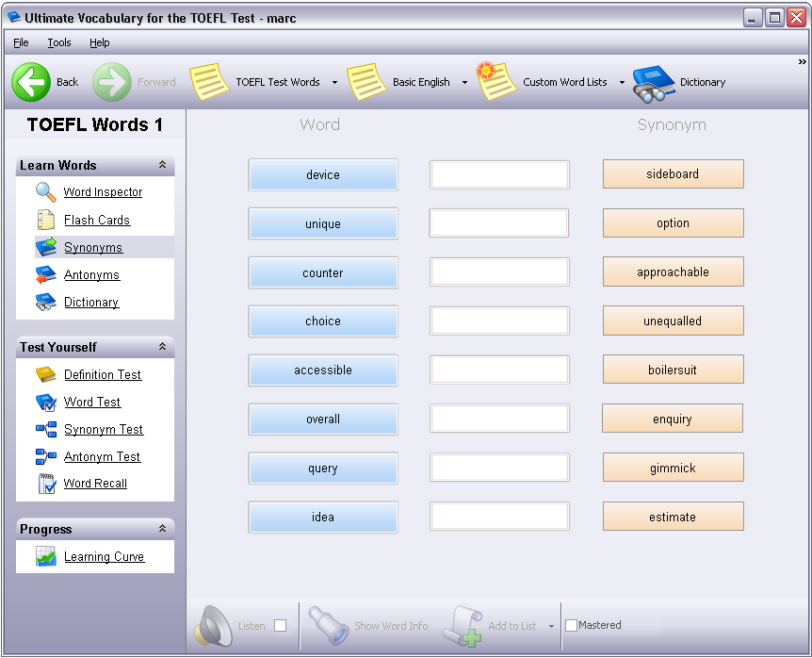Select the synonym button 'unequalled'
Screen dimensions: 812x658
click(674, 321)
